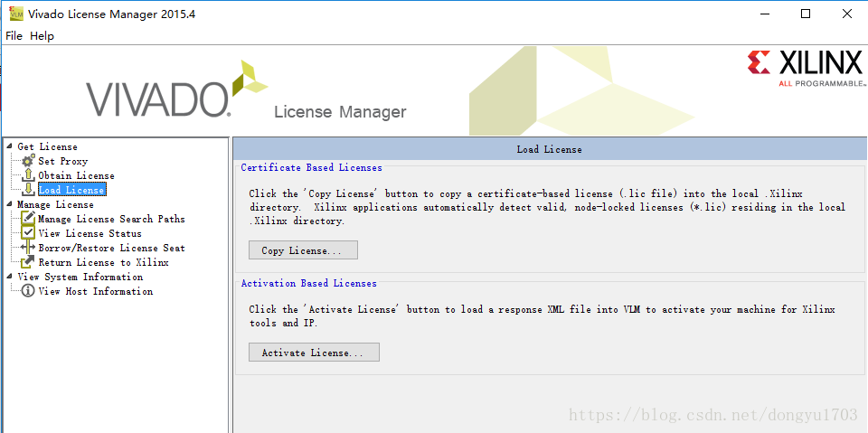Click the Get License group label
Screen dimensions: 868x433
47,146
